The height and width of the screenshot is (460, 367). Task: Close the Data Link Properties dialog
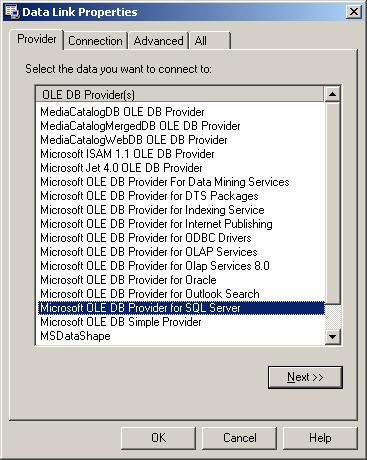[x=353, y=12]
